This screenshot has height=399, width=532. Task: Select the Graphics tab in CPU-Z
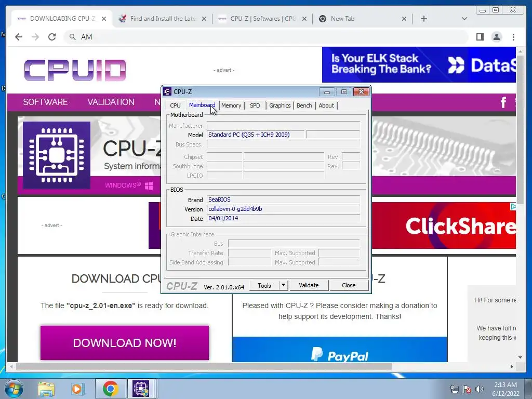tap(280, 105)
